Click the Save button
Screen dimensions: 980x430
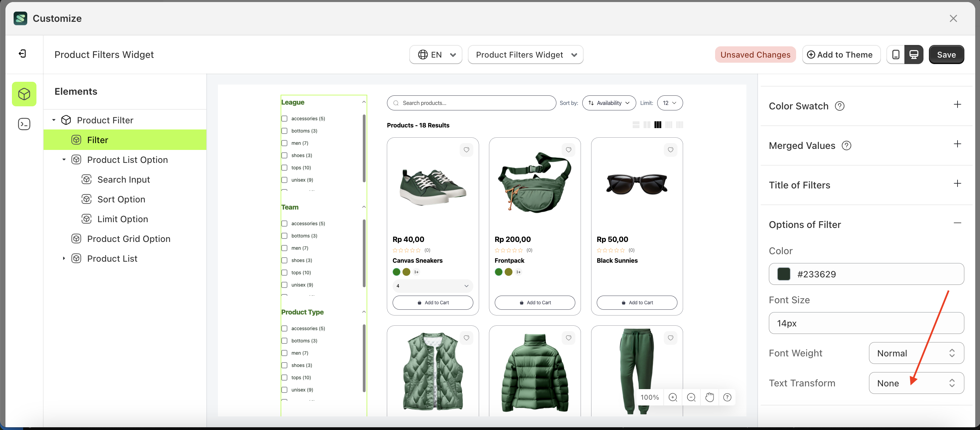(x=946, y=55)
